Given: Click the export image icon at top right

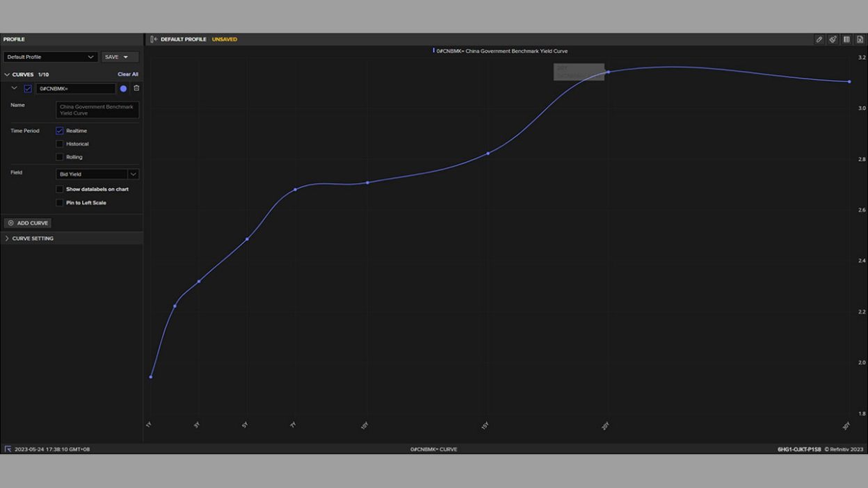Looking at the screenshot, I should coord(861,39).
